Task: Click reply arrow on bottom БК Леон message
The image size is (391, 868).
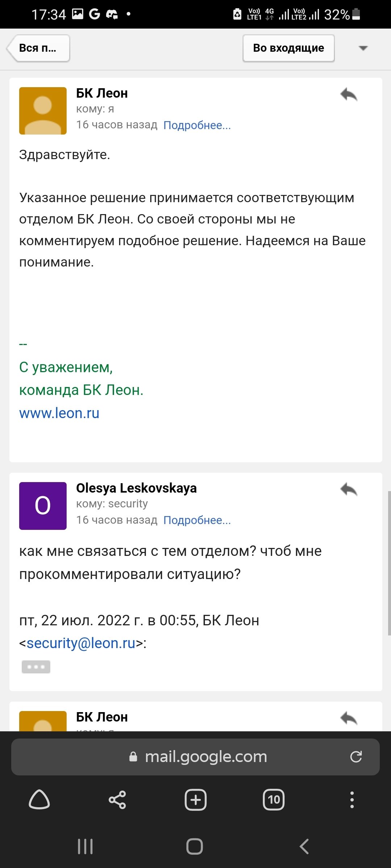Action: 349,718
